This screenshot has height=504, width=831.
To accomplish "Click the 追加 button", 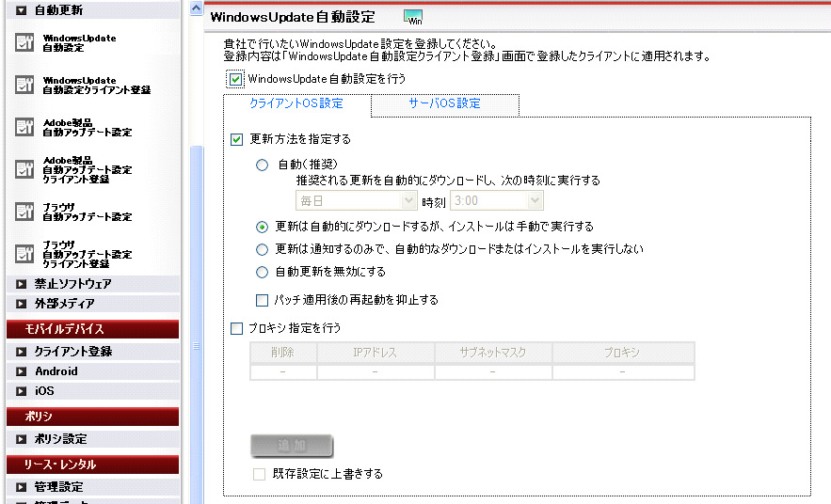I will click(292, 446).
